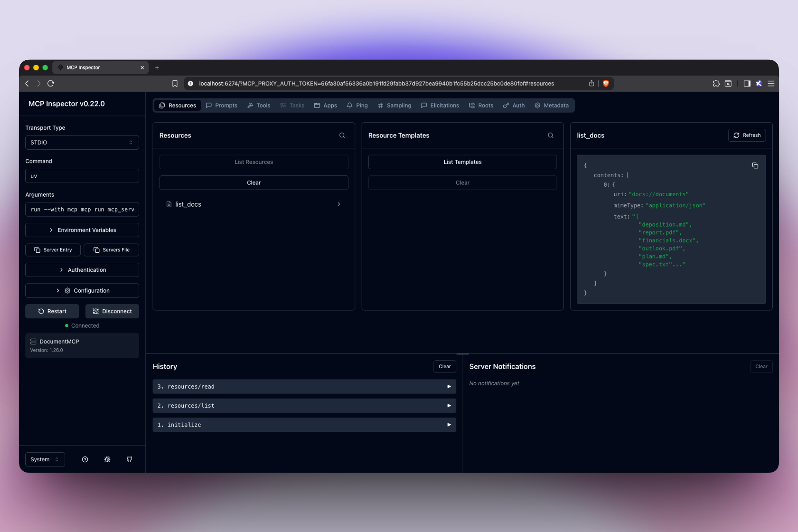Copy the list_docs JSON output
The height and width of the screenshot is (532, 798).
click(755, 166)
